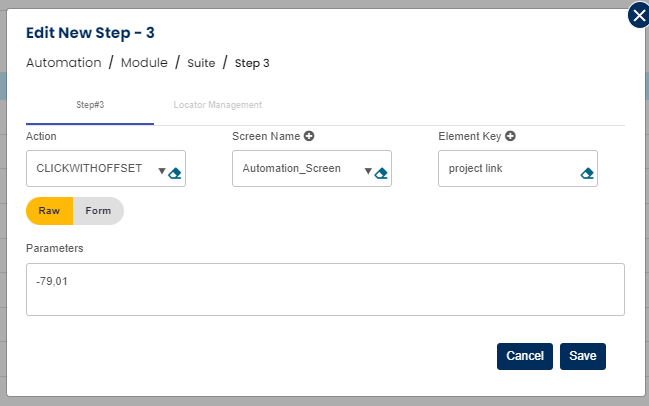
Task: Click into the Parameters text area
Action: point(325,289)
